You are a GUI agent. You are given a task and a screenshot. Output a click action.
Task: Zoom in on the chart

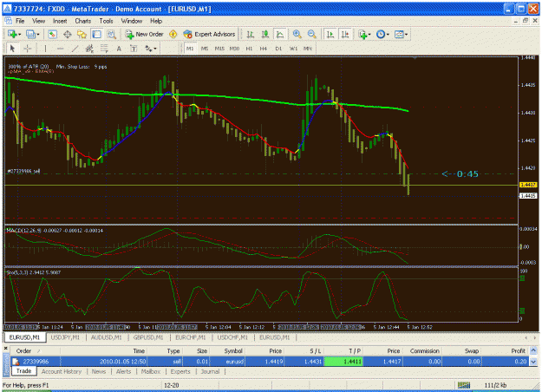(x=297, y=34)
